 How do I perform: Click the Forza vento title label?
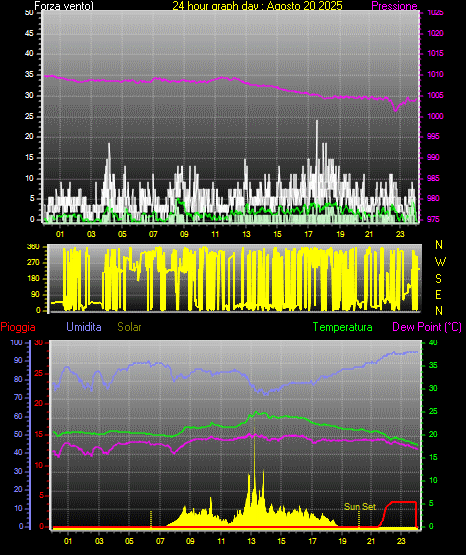click(64, 6)
